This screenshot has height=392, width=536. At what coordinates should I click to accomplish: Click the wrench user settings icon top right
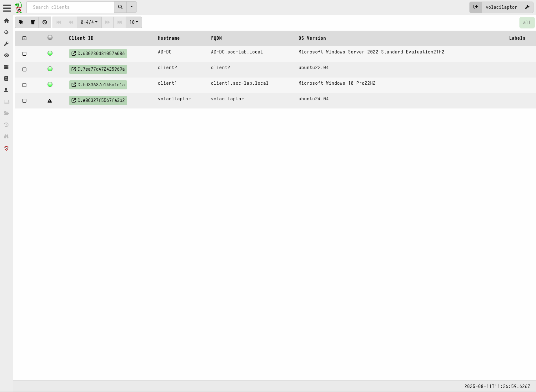pos(527,7)
